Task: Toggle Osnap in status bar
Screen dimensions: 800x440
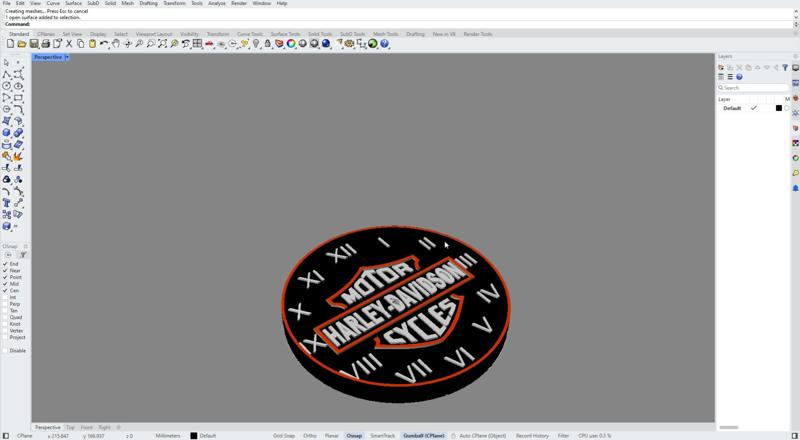Action: tap(354, 436)
